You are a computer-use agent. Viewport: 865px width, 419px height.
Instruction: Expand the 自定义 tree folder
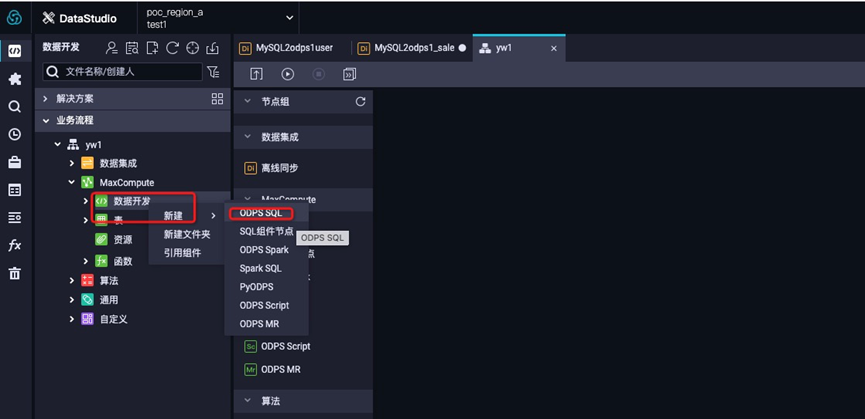(x=71, y=319)
